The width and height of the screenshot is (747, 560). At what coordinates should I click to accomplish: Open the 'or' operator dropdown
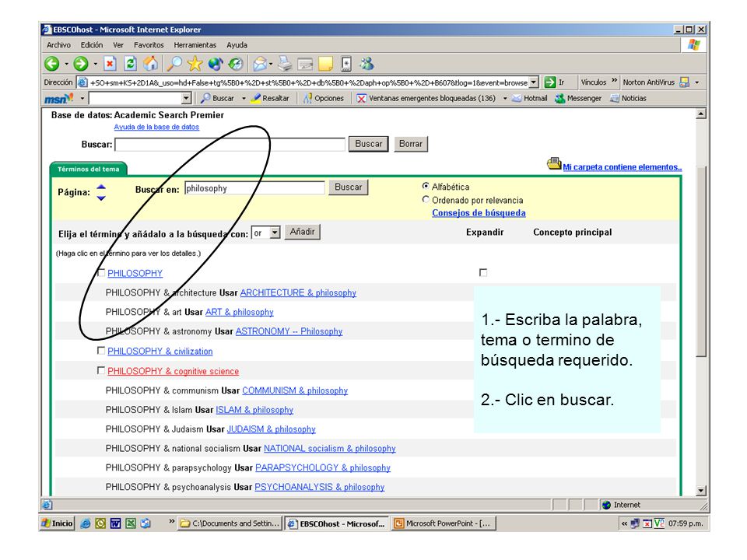pyautogui.click(x=275, y=233)
